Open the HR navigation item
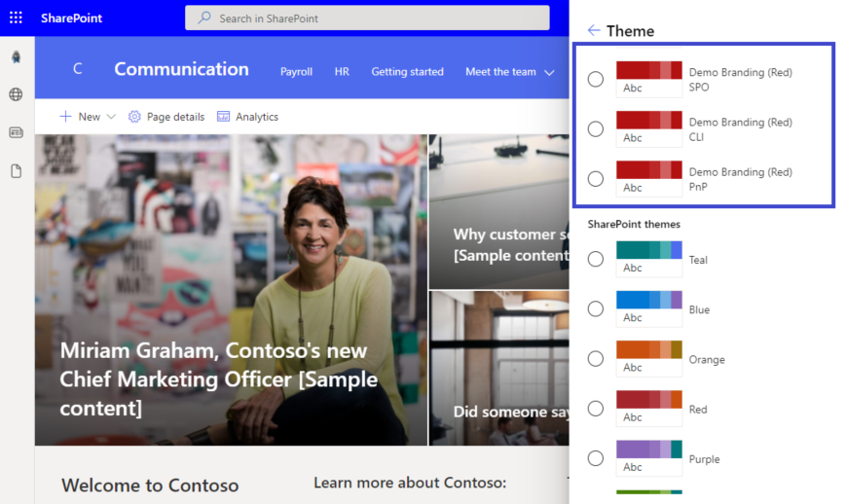Screen dimensions: 846x504 click(342, 72)
